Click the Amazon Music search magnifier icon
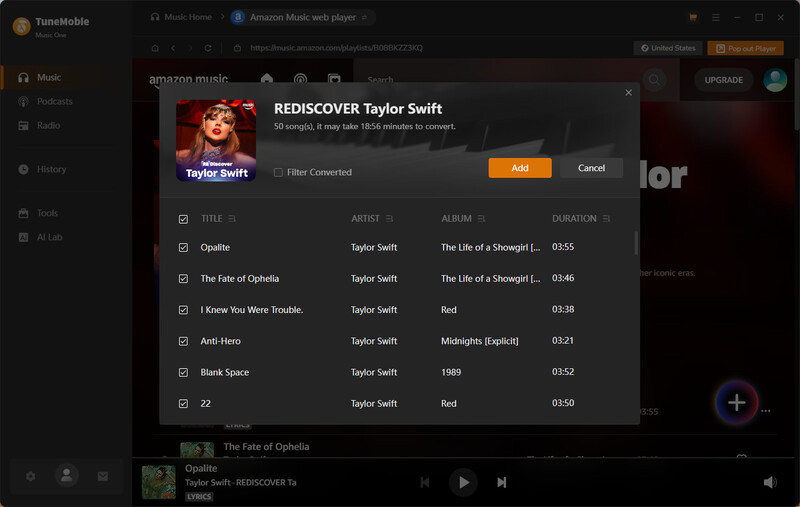This screenshot has width=800, height=507. coord(654,80)
